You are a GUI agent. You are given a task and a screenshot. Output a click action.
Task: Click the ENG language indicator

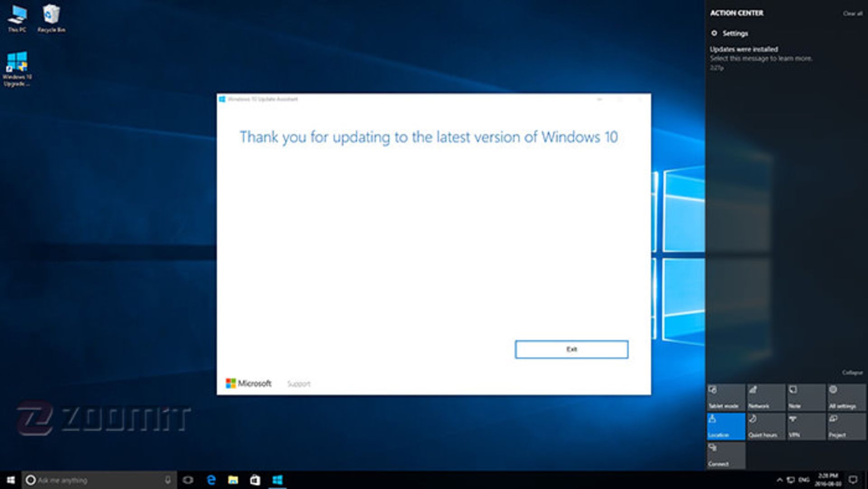click(804, 480)
